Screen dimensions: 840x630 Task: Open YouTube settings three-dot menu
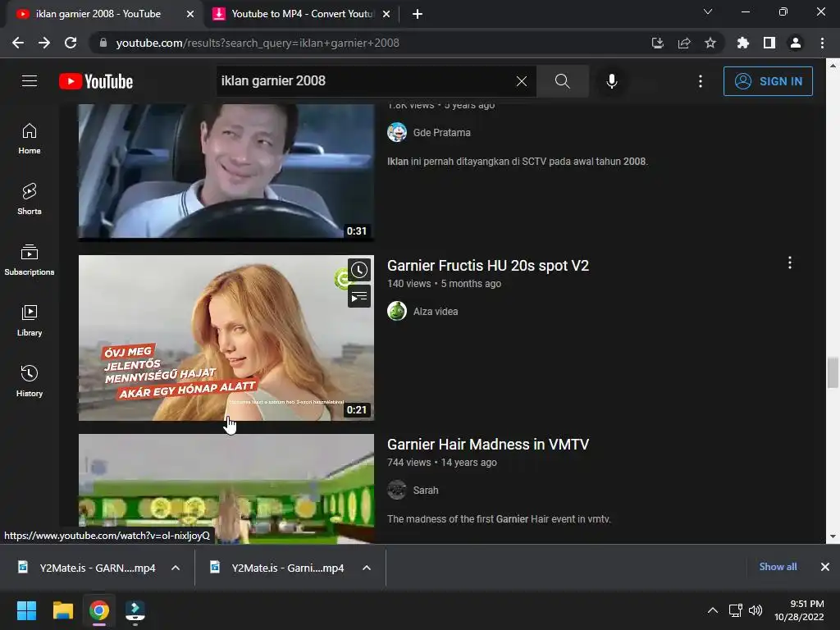[x=701, y=81]
